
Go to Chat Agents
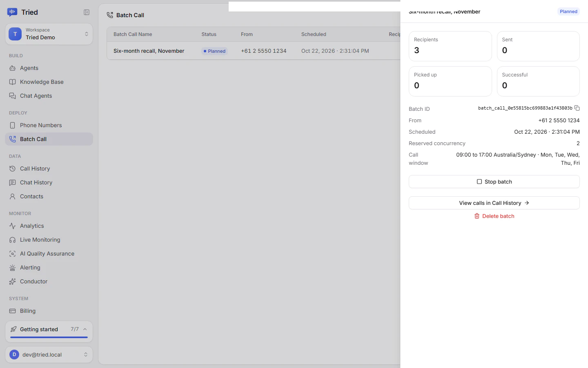point(49,96)
